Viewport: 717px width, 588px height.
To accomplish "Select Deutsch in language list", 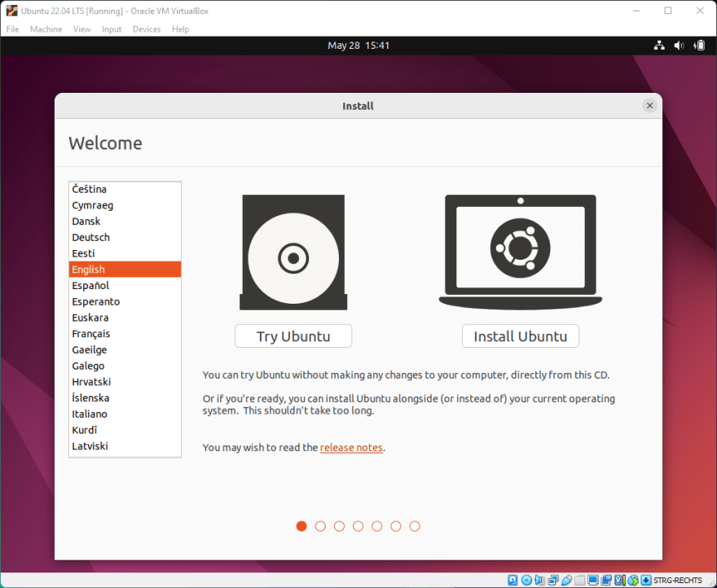I will pos(125,237).
